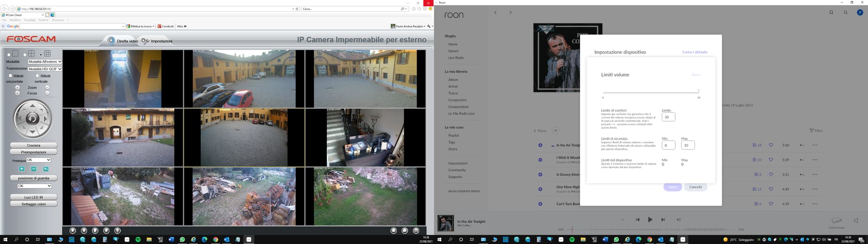Click the go-to preset icon

(x=46, y=169)
